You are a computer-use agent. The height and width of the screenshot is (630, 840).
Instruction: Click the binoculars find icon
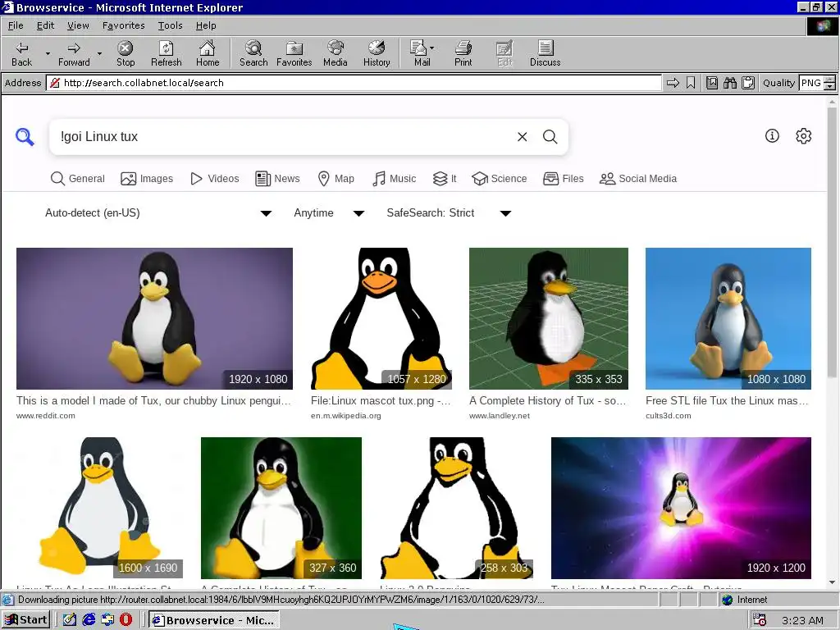(729, 83)
